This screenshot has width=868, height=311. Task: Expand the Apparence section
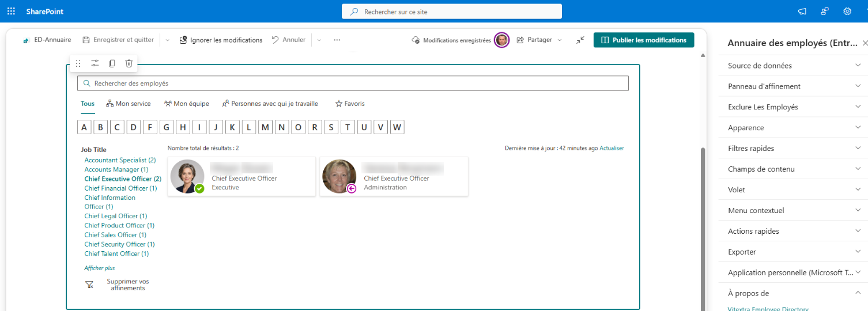[x=794, y=128]
